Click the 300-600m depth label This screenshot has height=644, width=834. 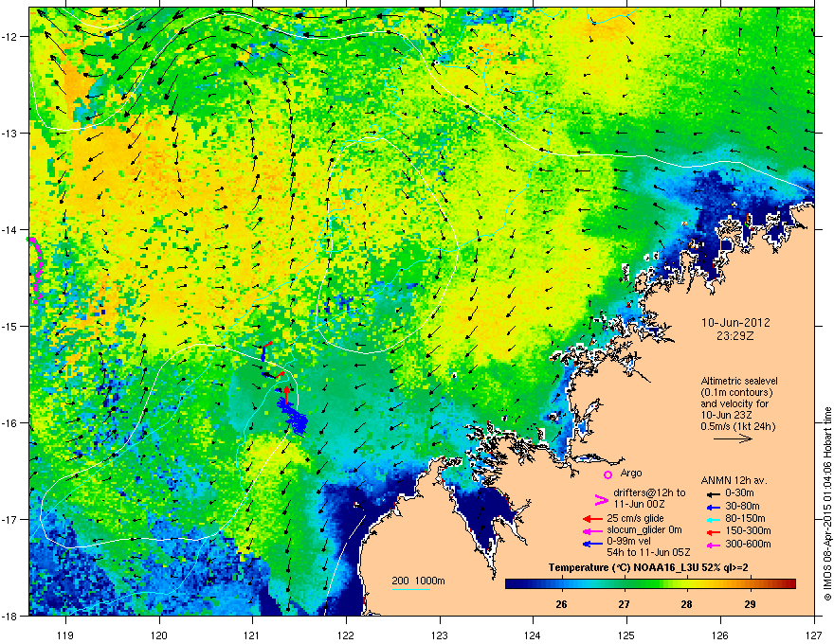(x=748, y=545)
